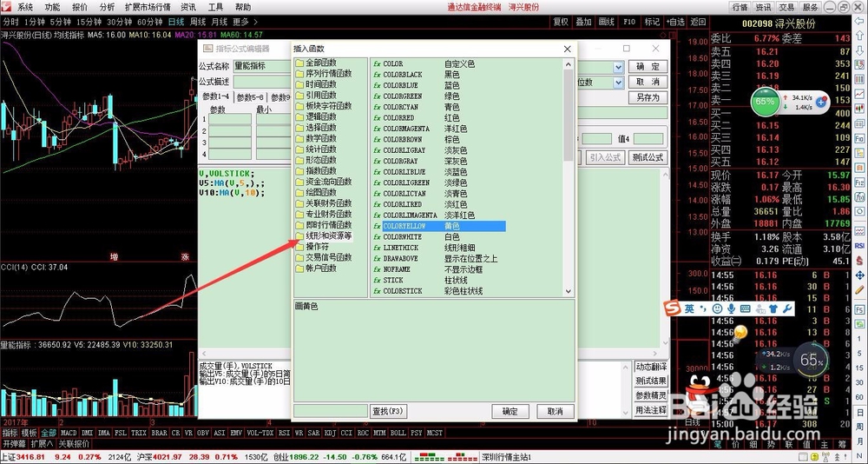
Task: Select the pencil drawing icon in sidebar
Action: click(859, 289)
